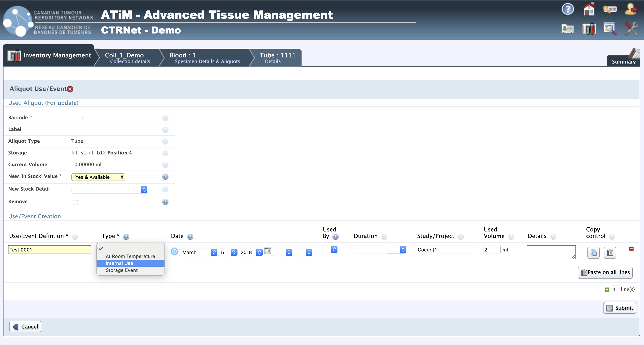
Task: Expand New Stock Detail dropdown
Action: [109, 190]
